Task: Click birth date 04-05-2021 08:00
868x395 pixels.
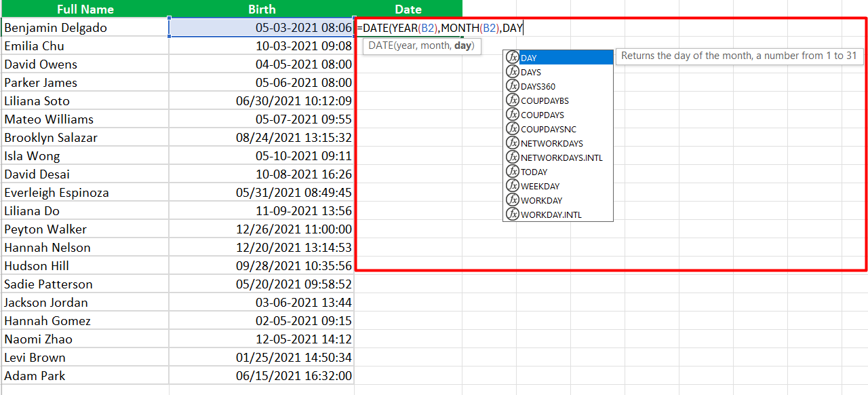Action: coord(262,64)
